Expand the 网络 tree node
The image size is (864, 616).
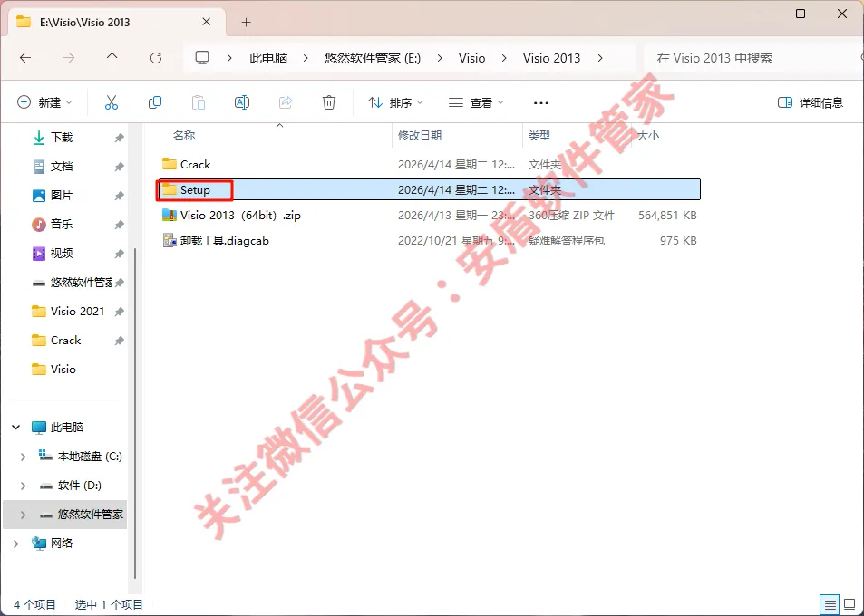pyautogui.click(x=16, y=544)
